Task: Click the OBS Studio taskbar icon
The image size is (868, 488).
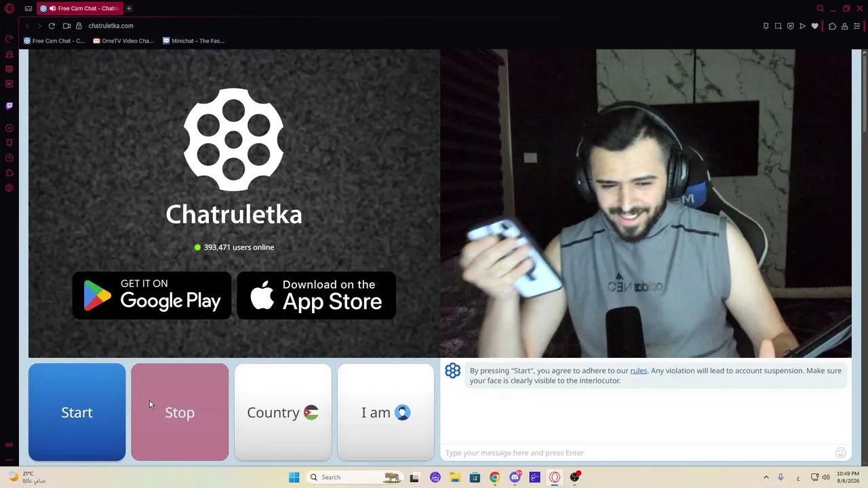Action: (x=575, y=477)
